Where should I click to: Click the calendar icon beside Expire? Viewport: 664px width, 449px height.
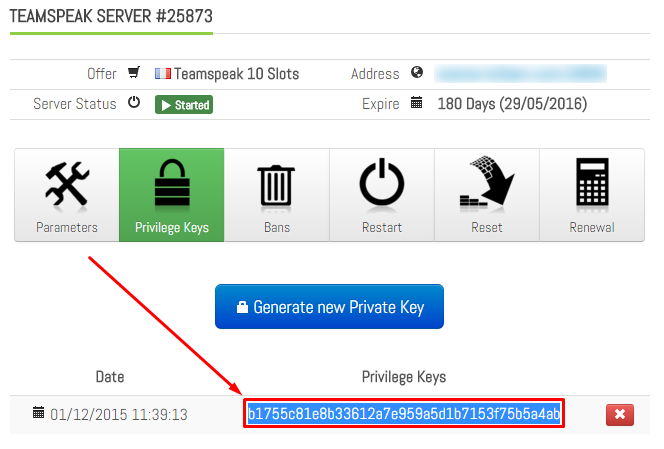tap(417, 103)
